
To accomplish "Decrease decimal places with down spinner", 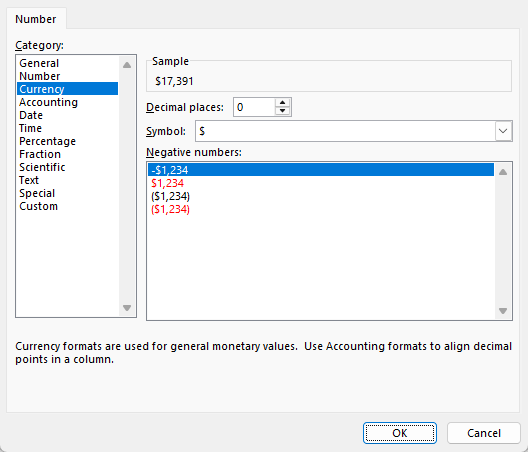I will pyautogui.click(x=283, y=111).
